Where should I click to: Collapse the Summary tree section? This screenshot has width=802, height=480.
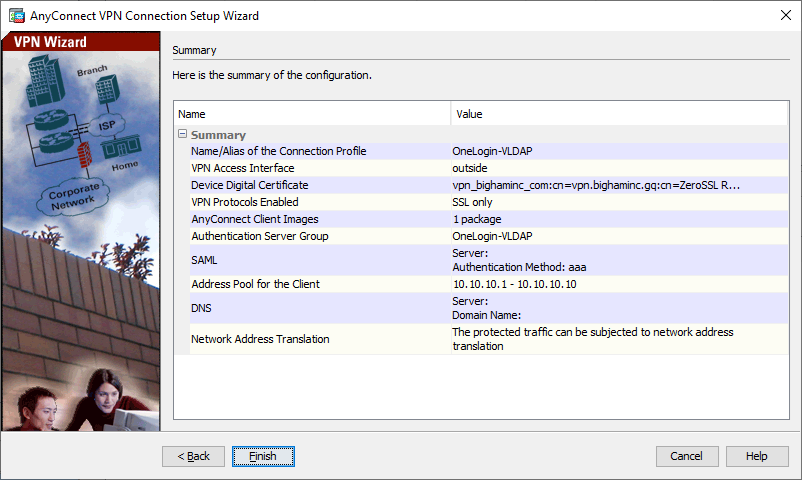(x=182, y=134)
